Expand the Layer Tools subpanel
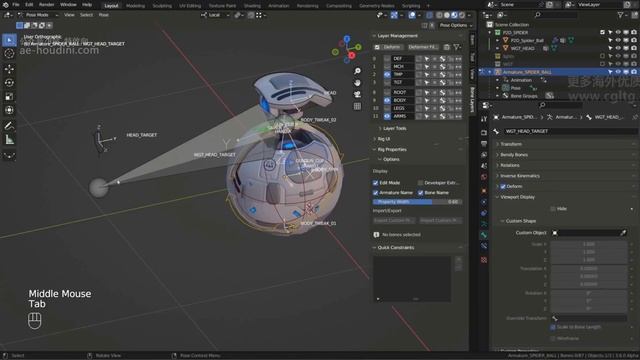 click(380, 129)
